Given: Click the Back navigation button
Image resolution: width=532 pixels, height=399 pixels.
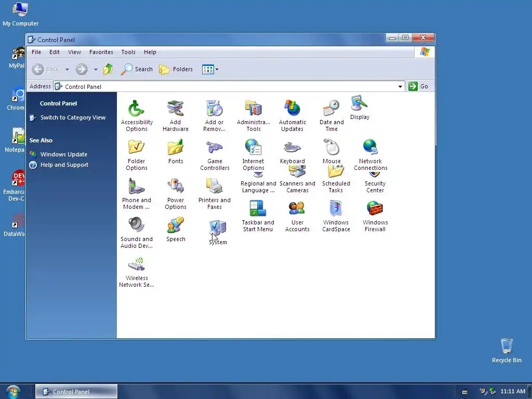Looking at the screenshot, I should pyautogui.click(x=46, y=69).
